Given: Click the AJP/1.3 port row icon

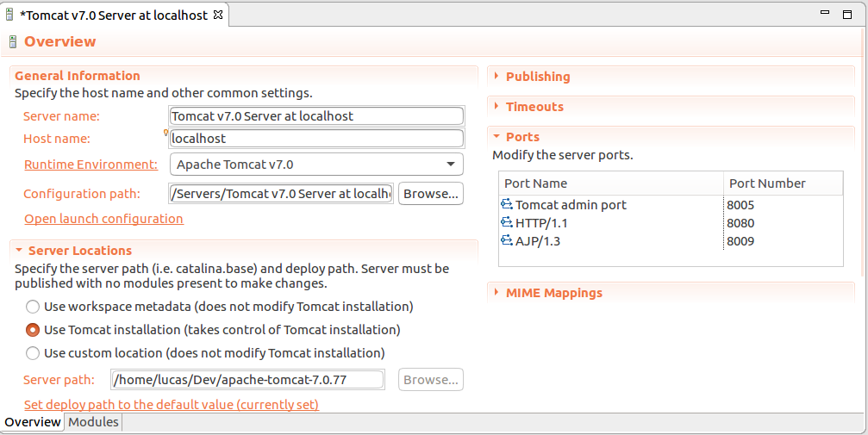Looking at the screenshot, I should tap(507, 240).
